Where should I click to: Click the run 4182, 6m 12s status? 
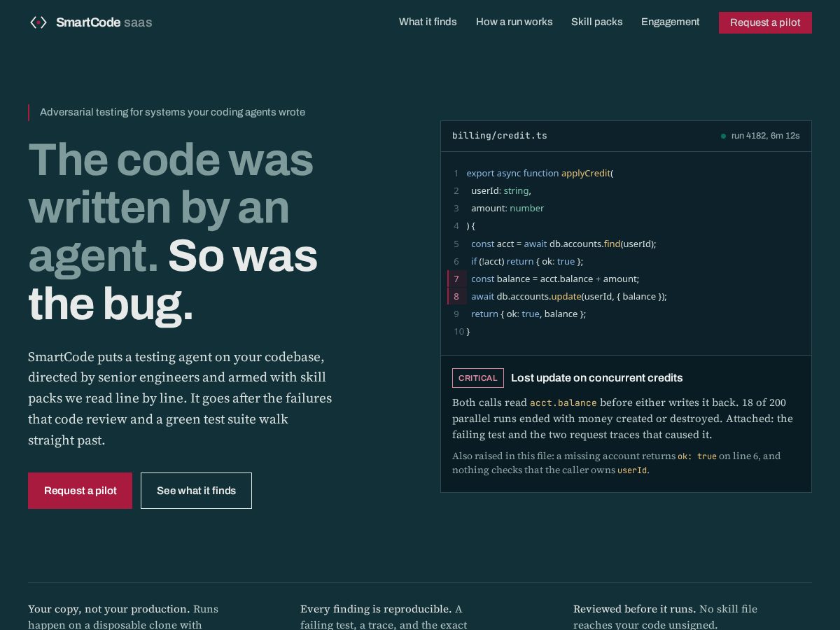point(765,136)
